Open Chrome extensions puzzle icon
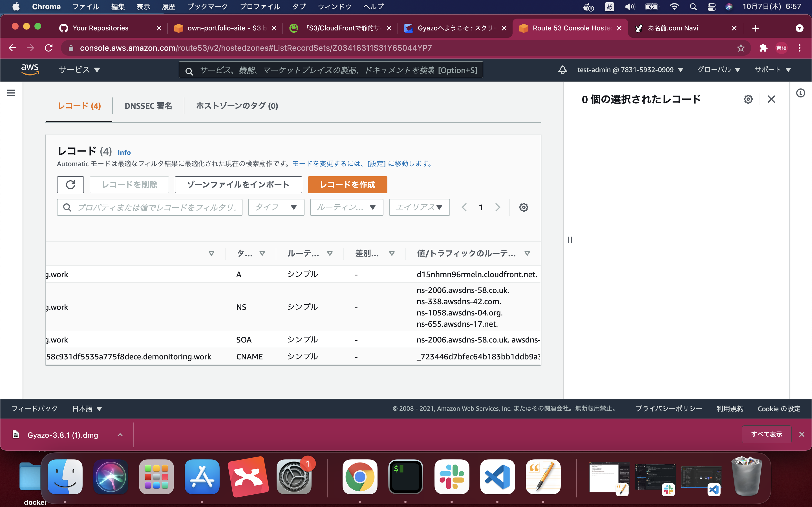812x507 pixels. [763, 48]
